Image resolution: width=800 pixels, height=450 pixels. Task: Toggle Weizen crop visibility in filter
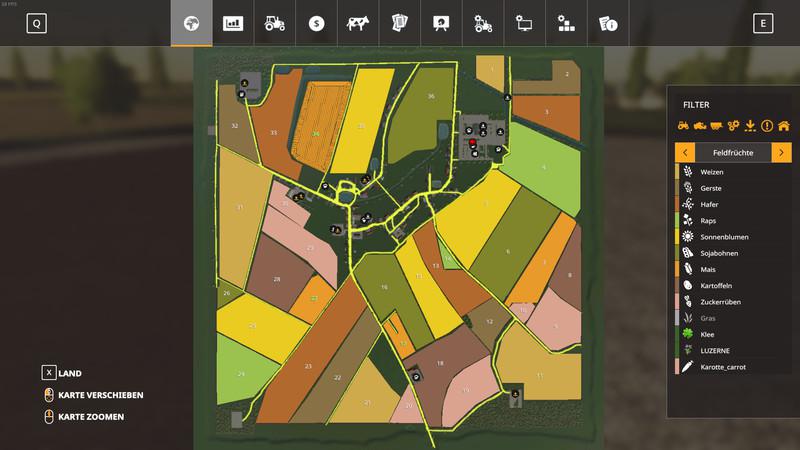click(712, 172)
